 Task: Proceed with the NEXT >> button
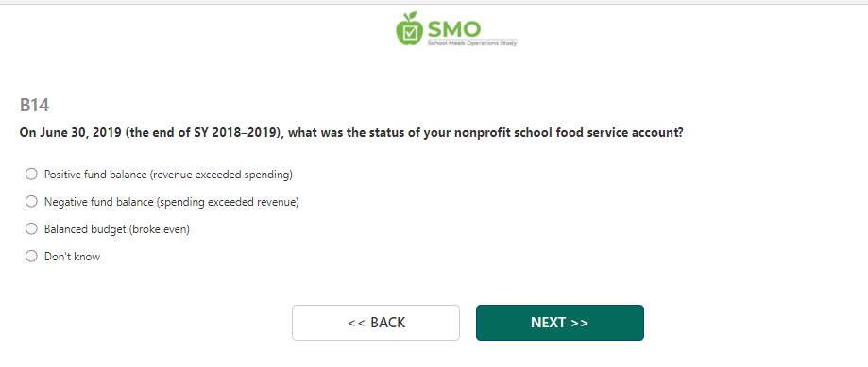click(x=560, y=323)
